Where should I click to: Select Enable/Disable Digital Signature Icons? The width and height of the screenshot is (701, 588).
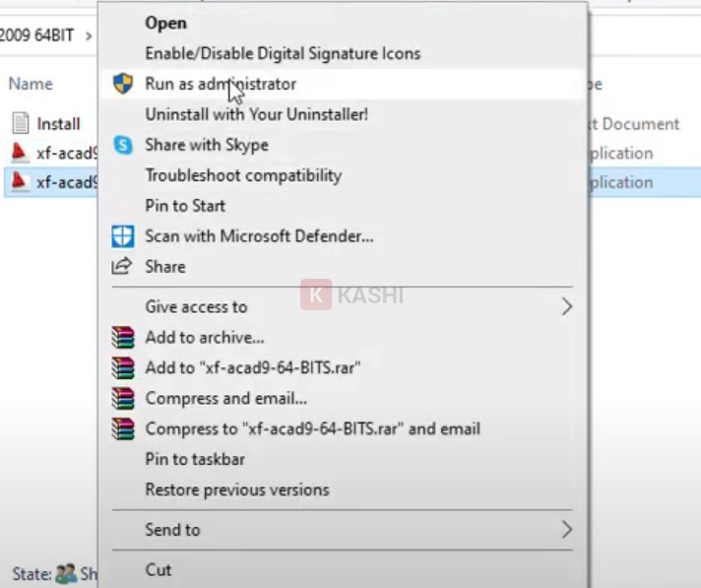tap(283, 53)
